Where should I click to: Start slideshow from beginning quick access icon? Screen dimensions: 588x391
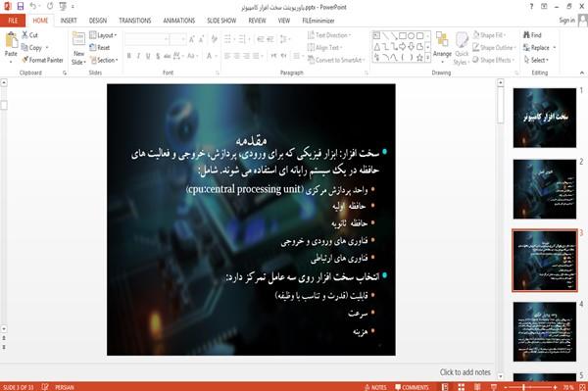click(x=63, y=7)
